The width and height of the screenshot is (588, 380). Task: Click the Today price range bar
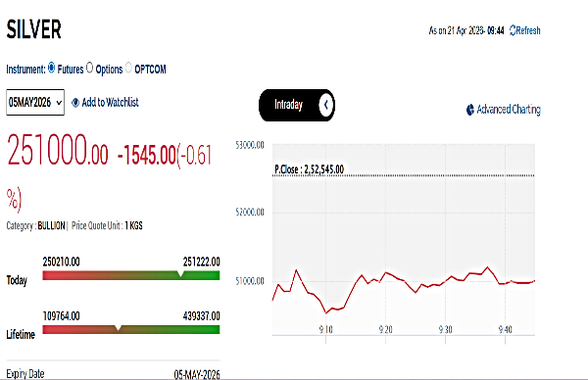point(131,275)
